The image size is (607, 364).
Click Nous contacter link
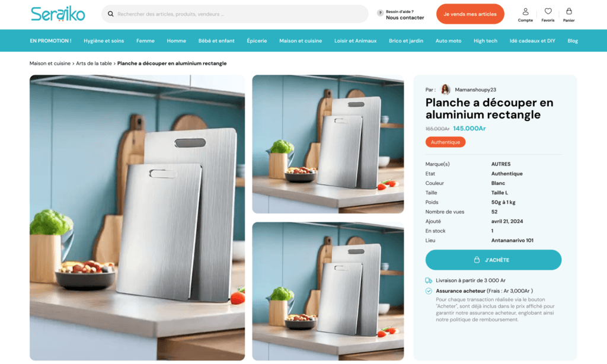405,17
